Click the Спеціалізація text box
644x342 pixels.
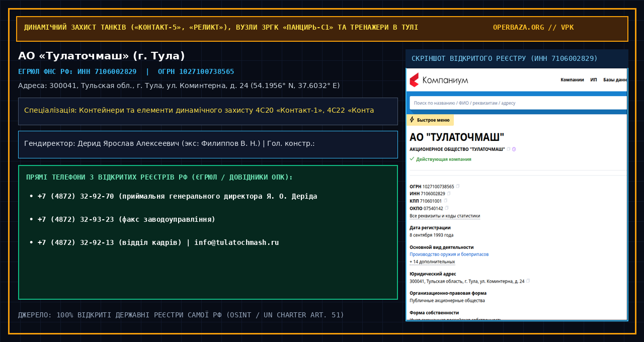208,111
